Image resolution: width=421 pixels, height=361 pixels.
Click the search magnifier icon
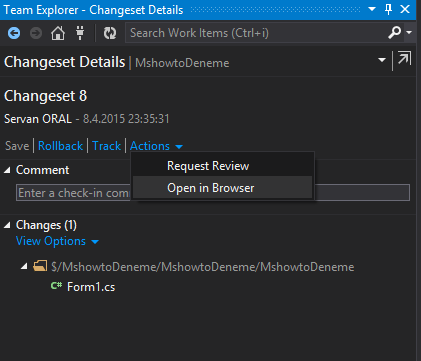coord(394,32)
